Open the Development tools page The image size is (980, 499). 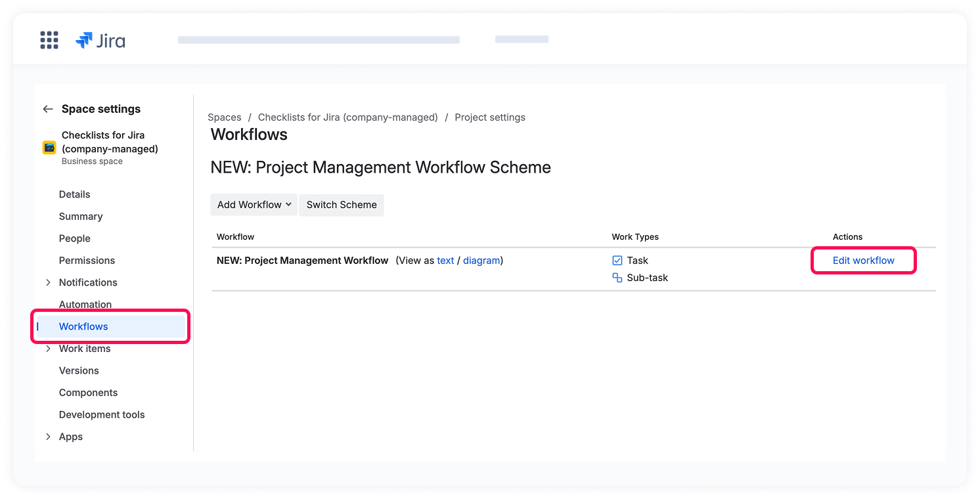(x=102, y=415)
